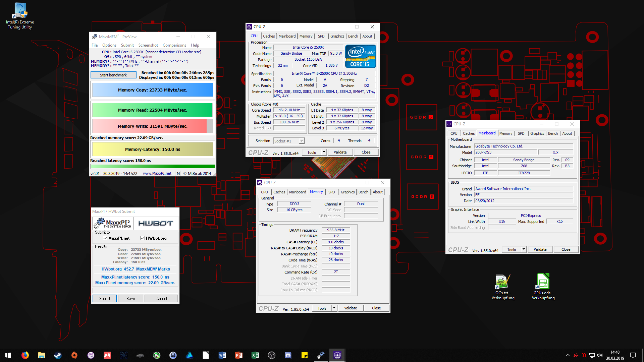
Task: Toggle the HWbot.org submit checkbox
Action: [143, 238]
